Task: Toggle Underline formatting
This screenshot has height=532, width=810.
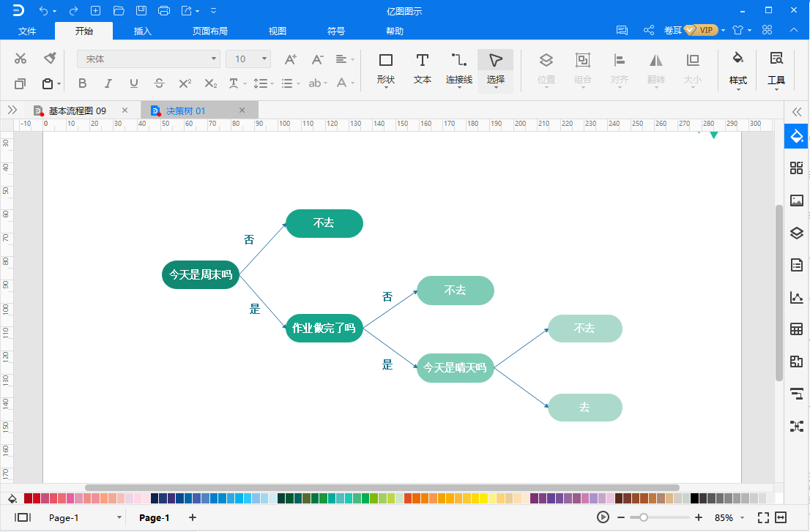Action: tap(133, 83)
